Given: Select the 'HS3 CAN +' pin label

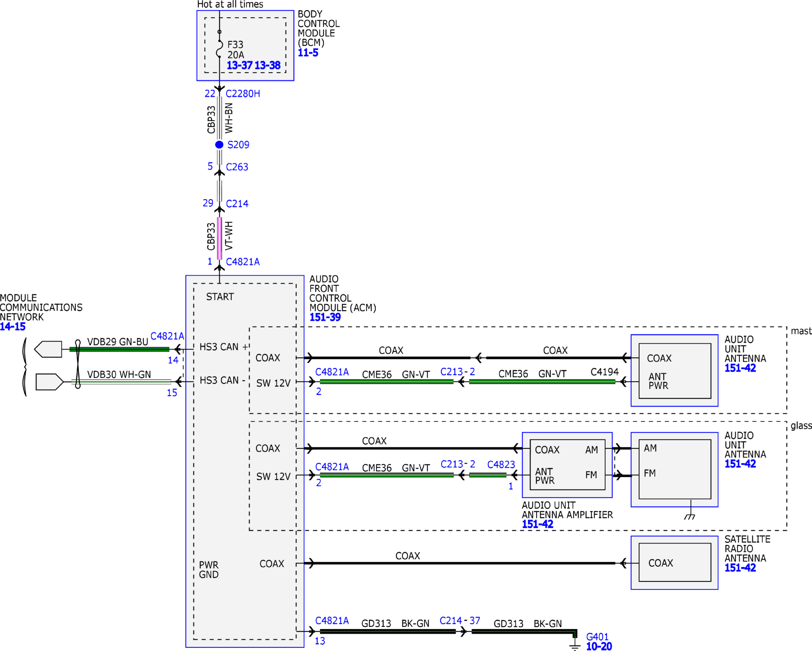Looking at the screenshot, I should [x=224, y=347].
